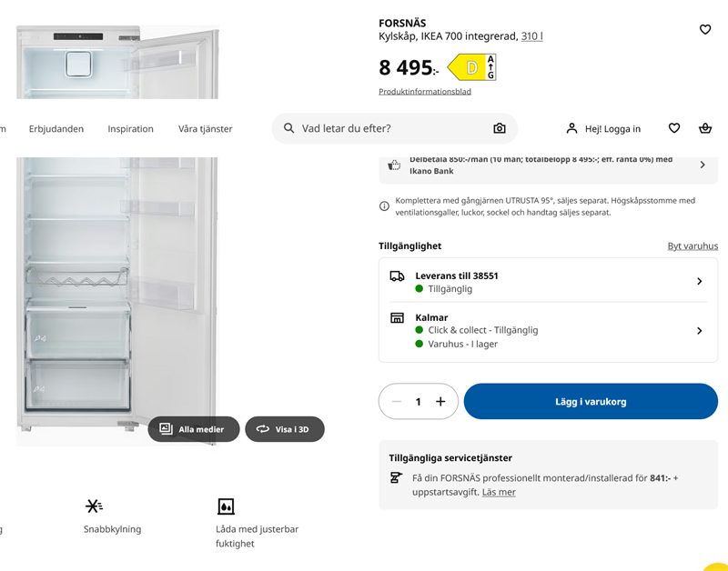Click the person icon to log in
This screenshot has height=571, width=728.
tap(571, 128)
